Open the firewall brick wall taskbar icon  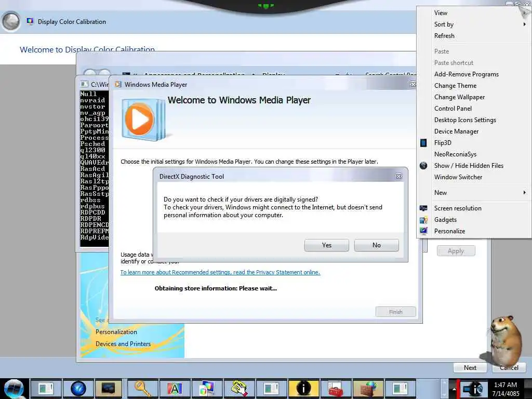tap(367, 388)
